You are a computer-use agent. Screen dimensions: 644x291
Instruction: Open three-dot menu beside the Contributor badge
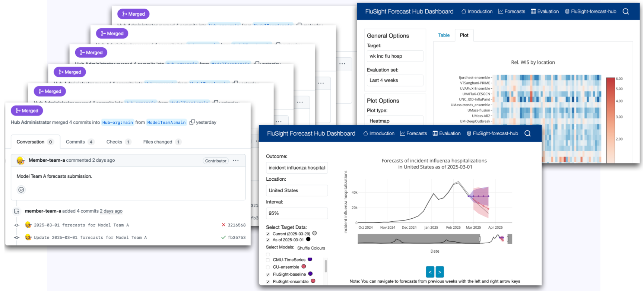click(x=236, y=161)
